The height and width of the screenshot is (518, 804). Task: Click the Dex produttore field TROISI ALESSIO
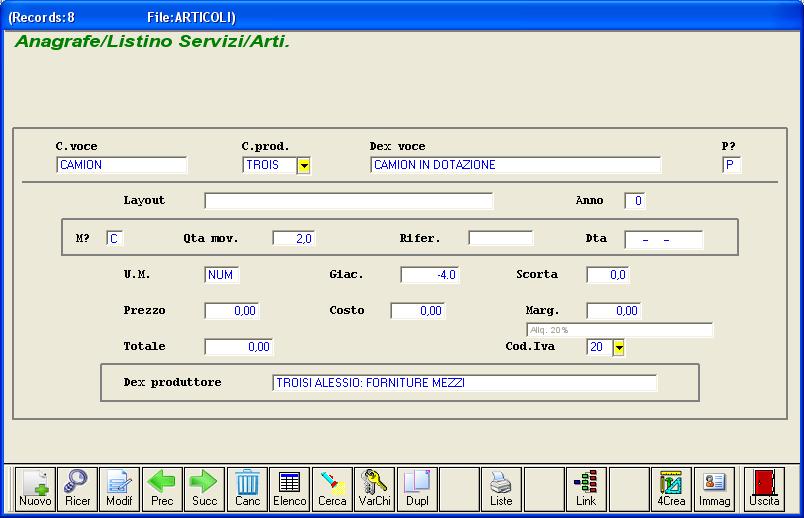pyautogui.click(x=464, y=383)
